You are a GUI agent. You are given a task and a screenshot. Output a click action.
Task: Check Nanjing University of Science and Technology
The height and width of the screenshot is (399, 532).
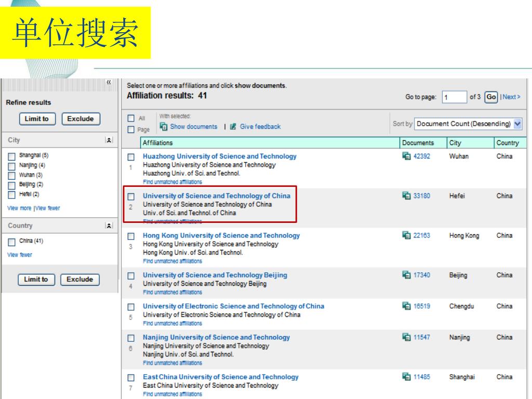click(x=131, y=338)
